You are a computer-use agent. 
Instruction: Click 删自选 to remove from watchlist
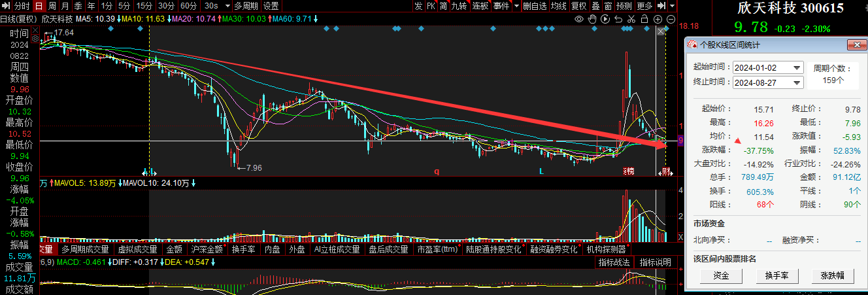tap(535, 6)
